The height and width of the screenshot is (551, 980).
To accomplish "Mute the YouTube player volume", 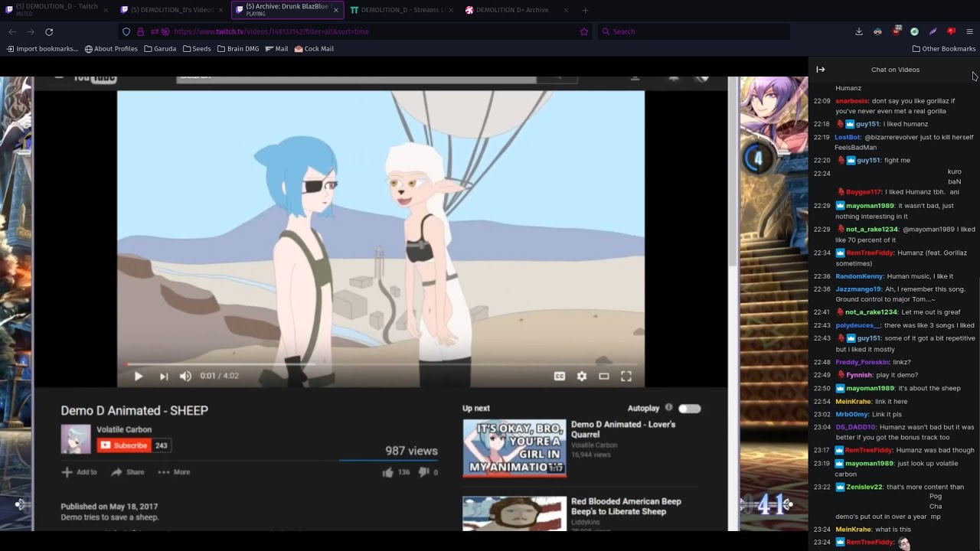I will 185,376.
